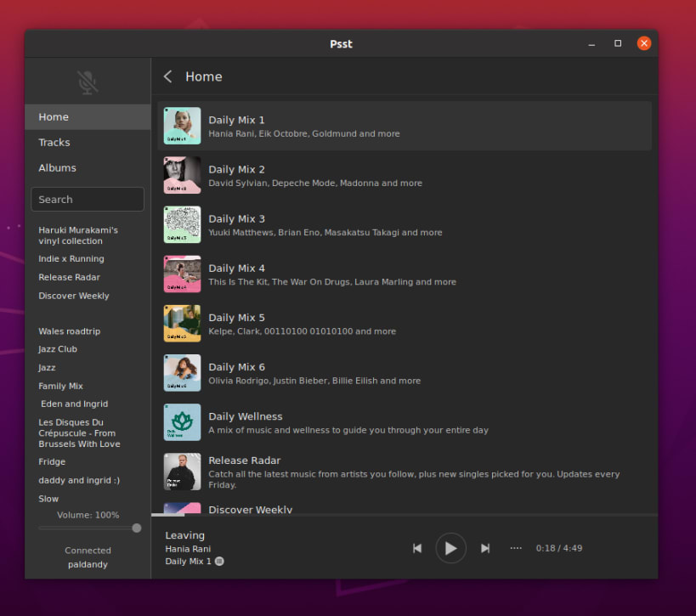The height and width of the screenshot is (616, 696).
Task: Open the daddy and ingrid :) playlist
Action: (x=79, y=480)
